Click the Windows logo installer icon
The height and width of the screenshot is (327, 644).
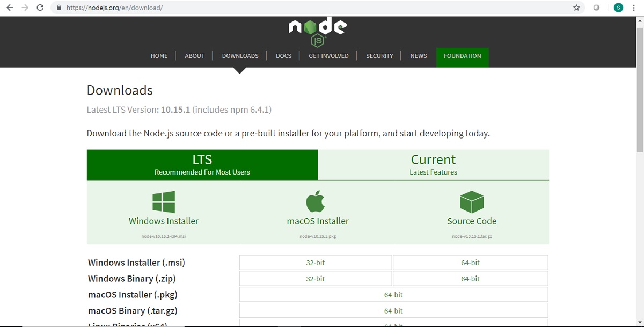[164, 202]
